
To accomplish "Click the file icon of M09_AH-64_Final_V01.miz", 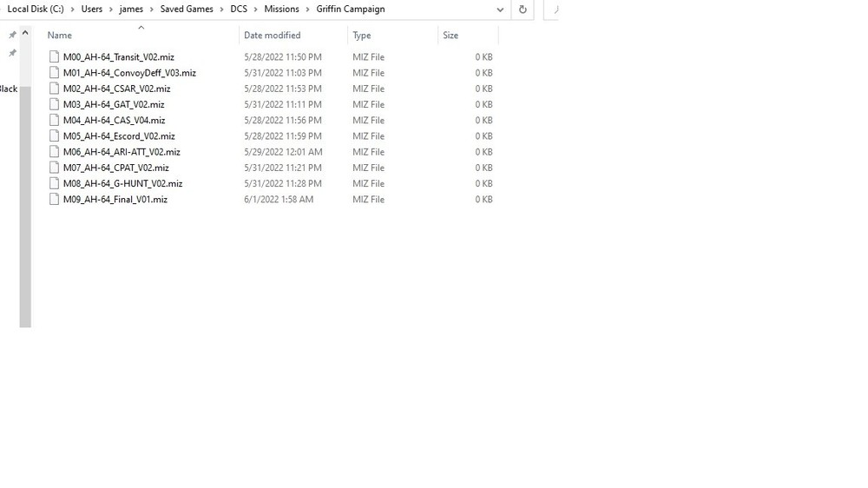I will click(x=54, y=199).
